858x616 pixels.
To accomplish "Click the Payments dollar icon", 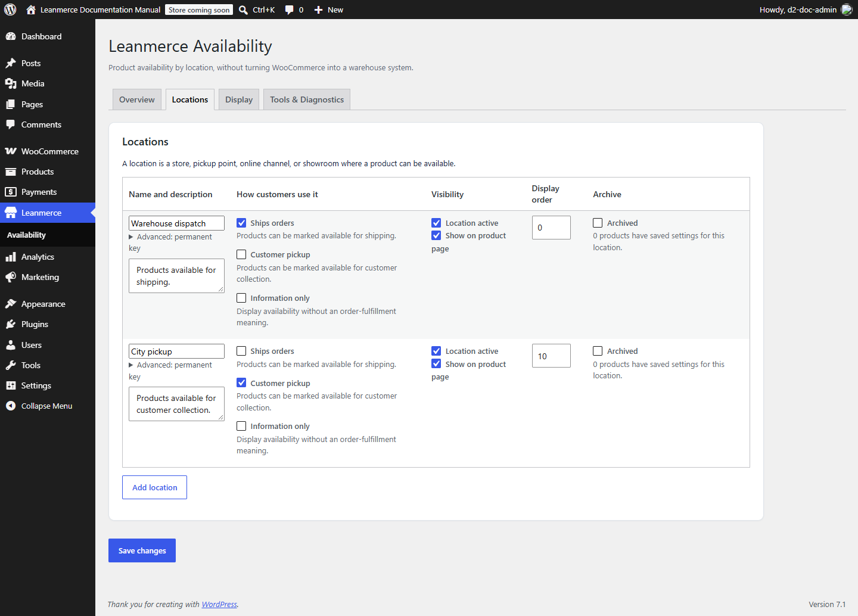I will (x=11, y=192).
